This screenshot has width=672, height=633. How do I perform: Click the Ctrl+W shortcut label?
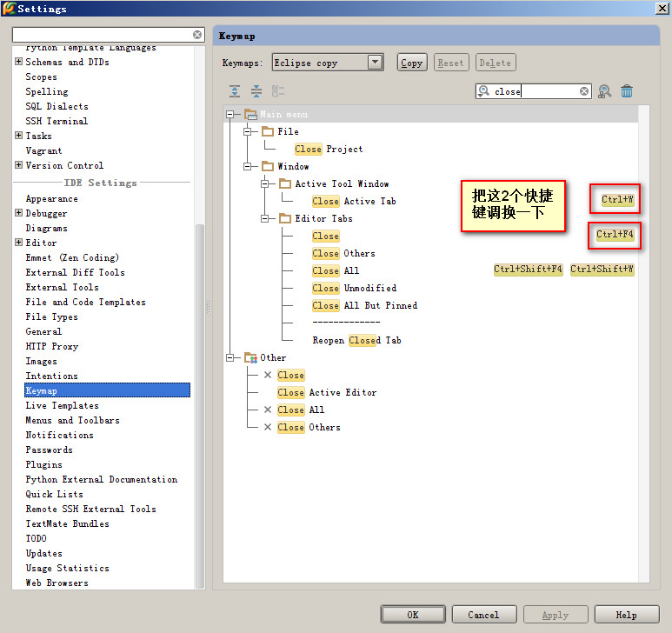(617, 199)
